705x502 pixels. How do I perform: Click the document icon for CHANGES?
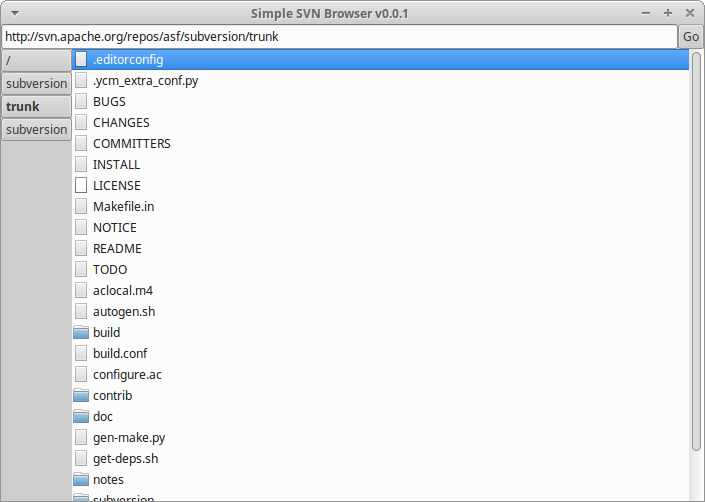(81, 122)
